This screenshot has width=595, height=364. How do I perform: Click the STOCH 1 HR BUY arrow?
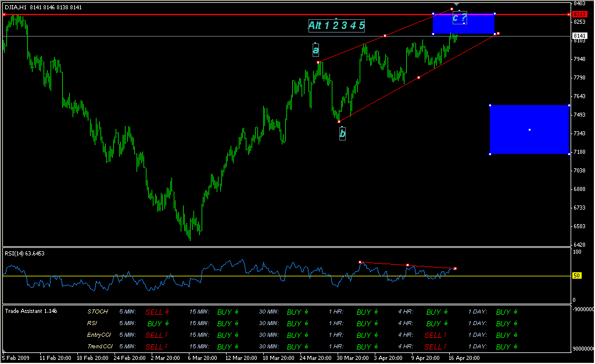(x=375, y=311)
